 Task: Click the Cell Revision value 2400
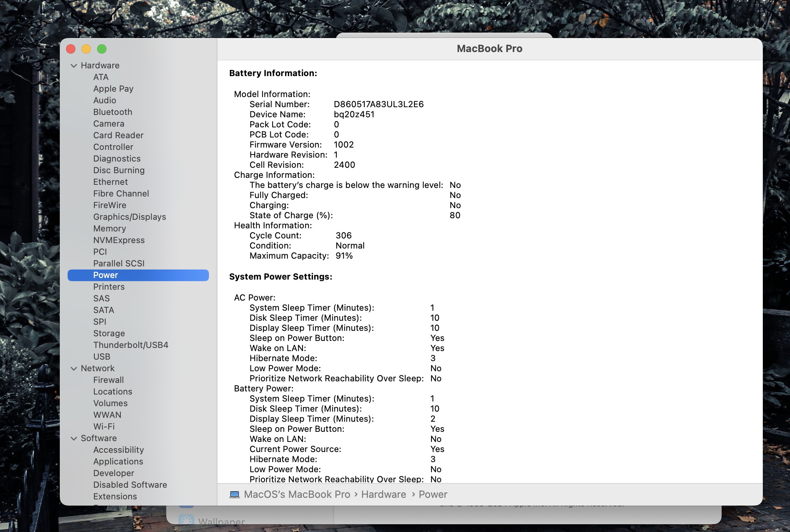(345, 165)
